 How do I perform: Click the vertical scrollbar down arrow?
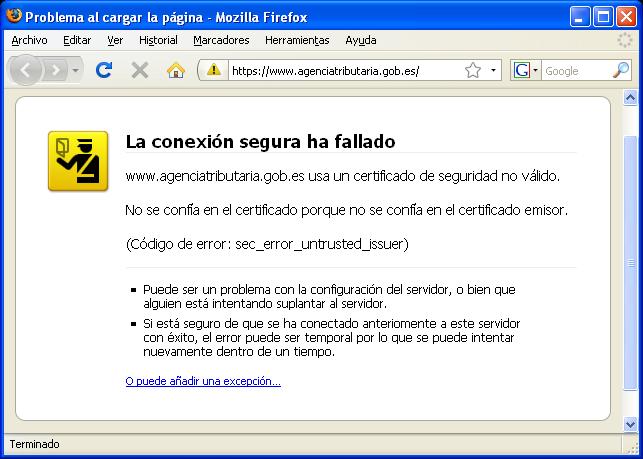coord(630,424)
